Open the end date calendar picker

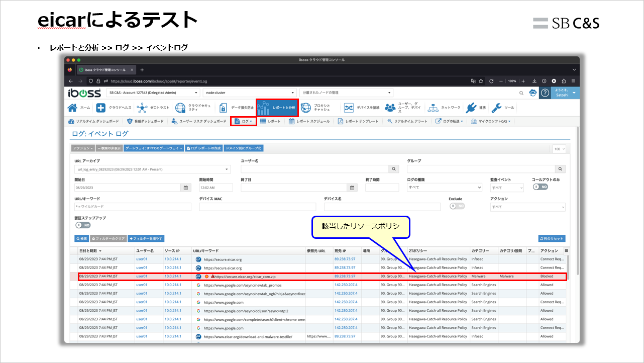click(x=352, y=188)
